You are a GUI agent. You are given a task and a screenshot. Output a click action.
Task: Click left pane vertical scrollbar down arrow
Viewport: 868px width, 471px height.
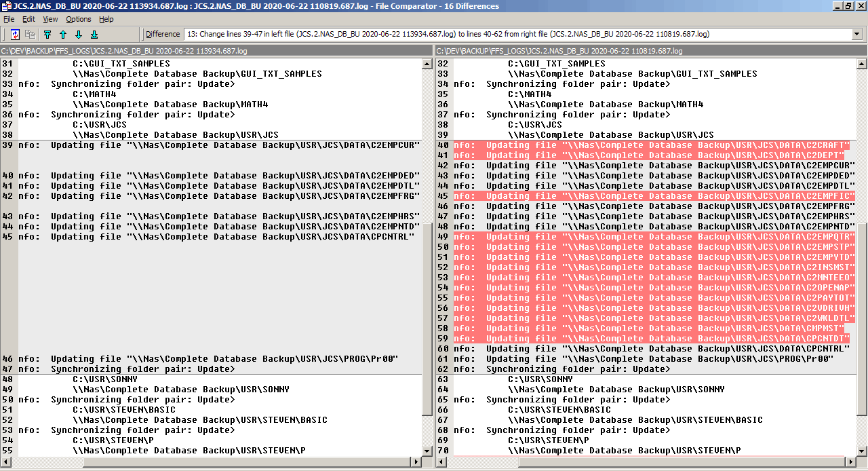tap(427, 451)
